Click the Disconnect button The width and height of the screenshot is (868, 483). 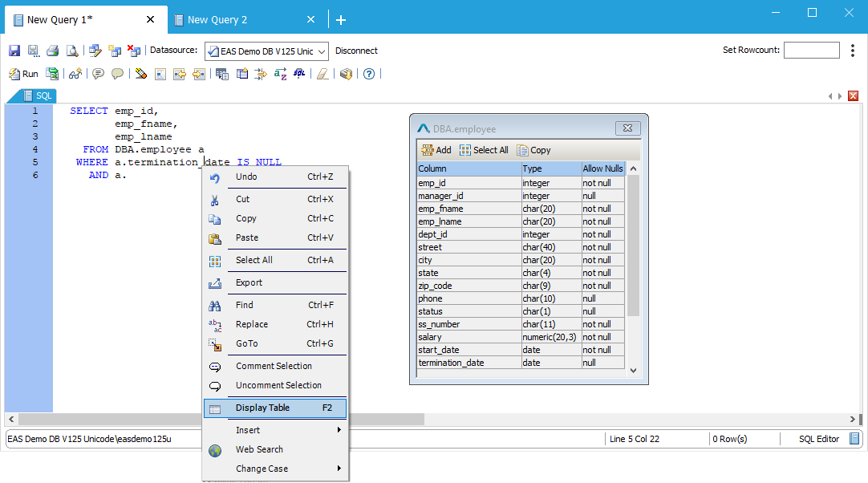356,51
